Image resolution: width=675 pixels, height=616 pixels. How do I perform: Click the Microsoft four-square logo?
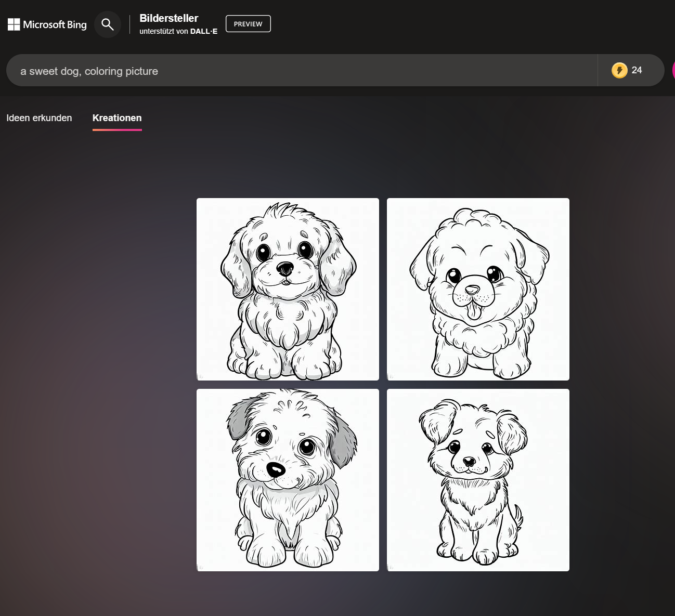pyautogui.click(x=14, y=24)
